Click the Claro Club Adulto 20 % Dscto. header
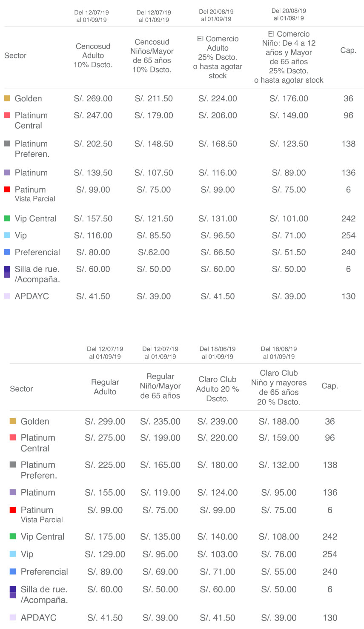The width and height of the screenshot is (364, 629). (x=218, y=389)
